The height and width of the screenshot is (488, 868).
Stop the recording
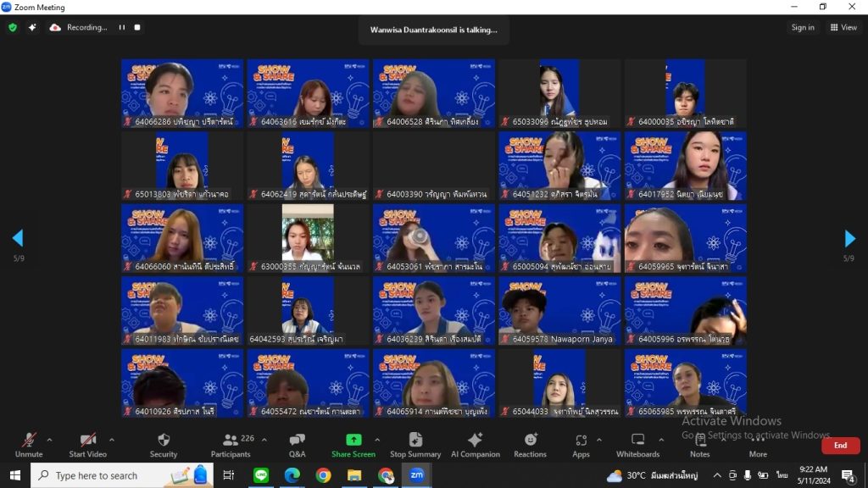[x=137, y=27]
